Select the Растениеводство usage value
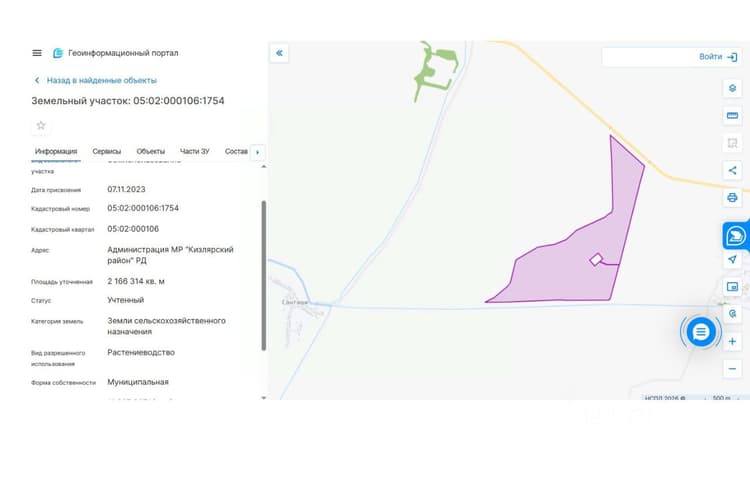 click(x=141, y=353)
